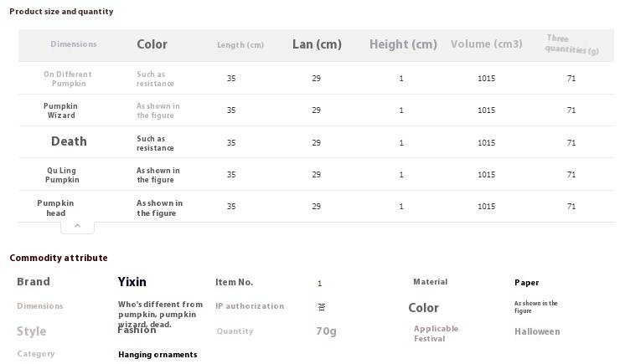The image size is (625, 364).
Task: Collapse the size table using chevron button
Action: coord(77,227)
